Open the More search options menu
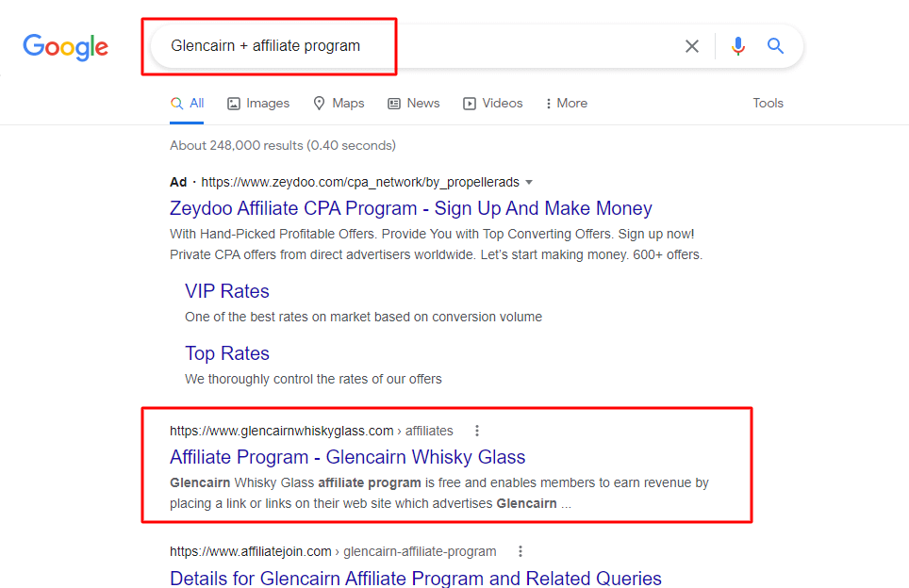Viewport: 909px width, 588px height. click(565, 103)
